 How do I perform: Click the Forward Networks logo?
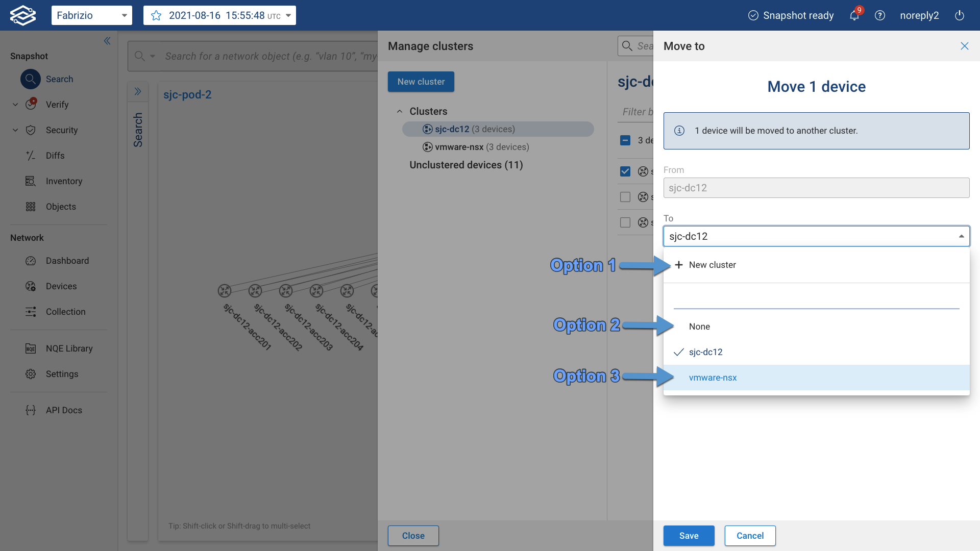22,15
